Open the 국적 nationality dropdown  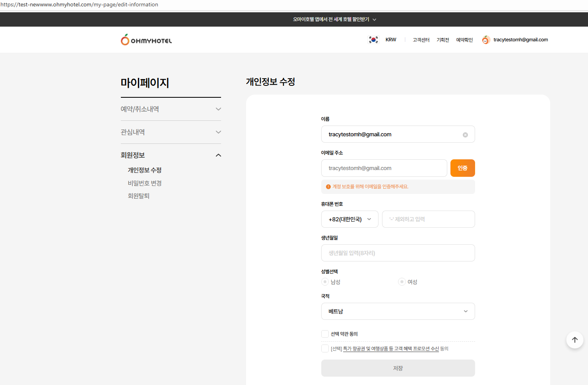398,311
